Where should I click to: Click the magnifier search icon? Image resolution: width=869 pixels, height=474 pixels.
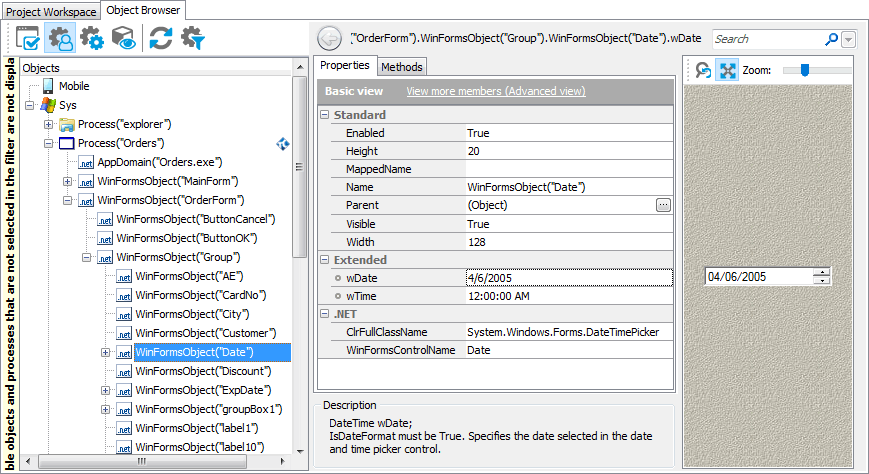pyautogui.click(x=831, y=39)
